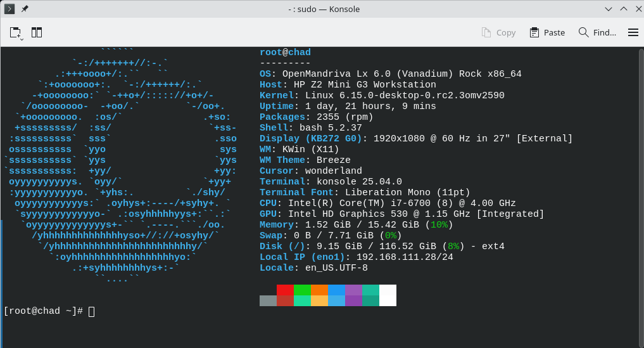
Task: Click the terminal scrollbar on the right edge
Action: pos(641,197)
